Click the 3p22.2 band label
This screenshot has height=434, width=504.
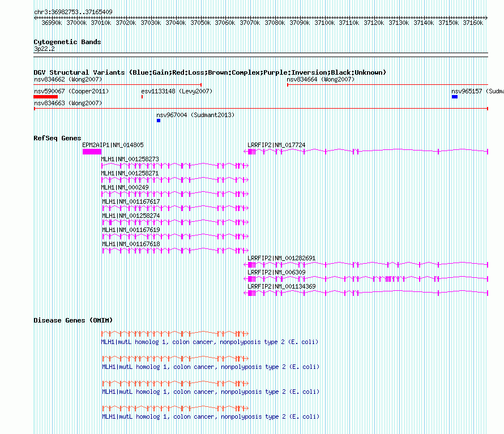click(44, 49)
